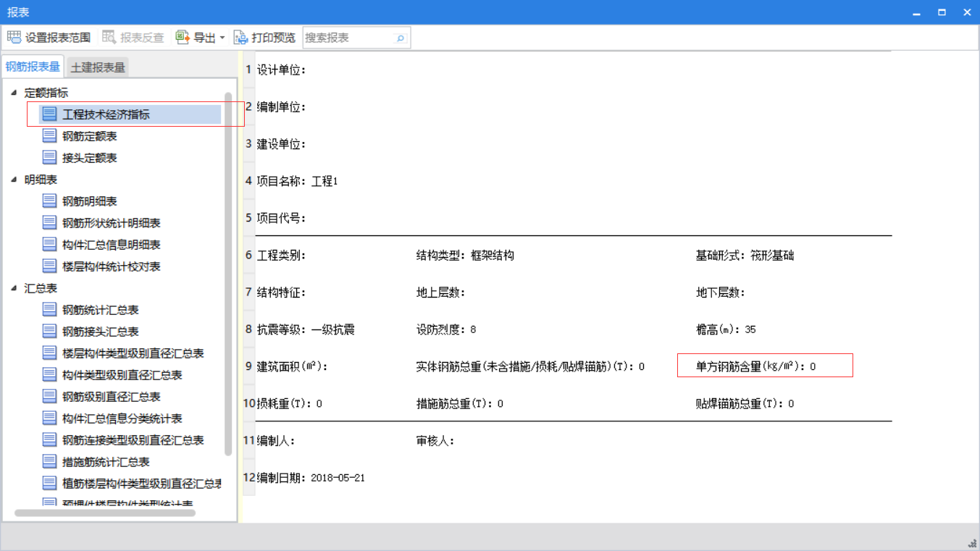Screen dimensions: 980x551
Task: Close the 报表 window
Action: [967, 12]
